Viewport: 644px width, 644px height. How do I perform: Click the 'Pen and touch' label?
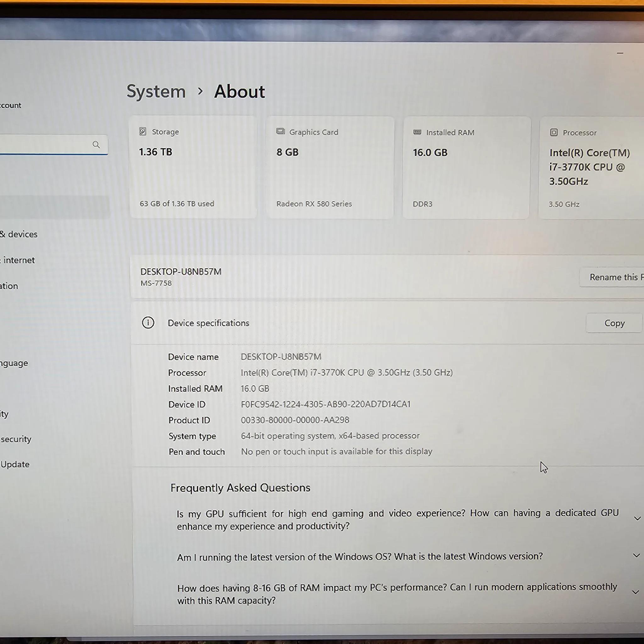197,452
